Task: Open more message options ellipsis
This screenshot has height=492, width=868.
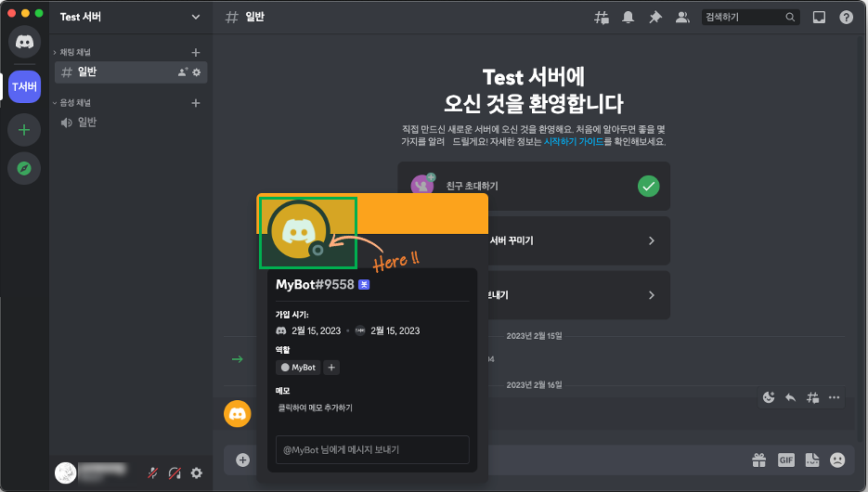Action: click(835, 397)
